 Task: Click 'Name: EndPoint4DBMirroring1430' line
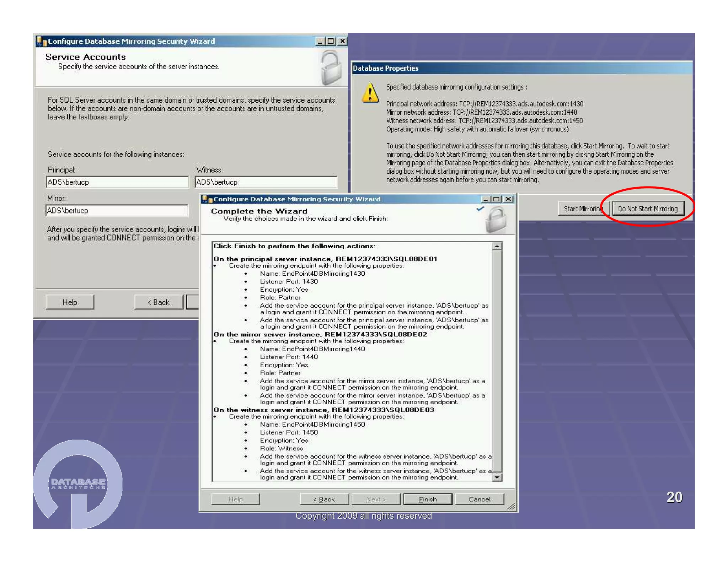pyautogui.click(x=312, y=274)
